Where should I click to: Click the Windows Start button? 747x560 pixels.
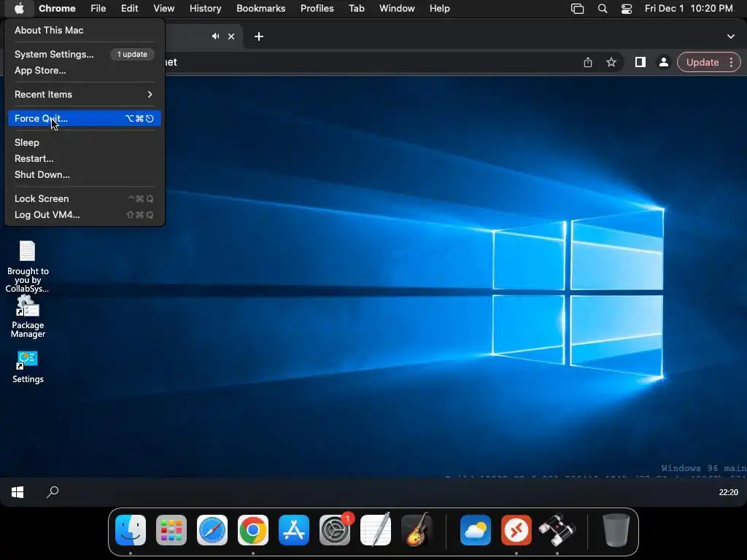18,492
